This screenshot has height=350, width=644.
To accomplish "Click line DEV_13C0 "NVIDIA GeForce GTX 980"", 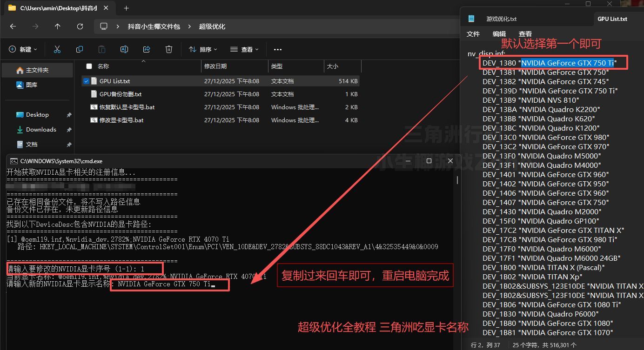I will (x=546, y=137).
